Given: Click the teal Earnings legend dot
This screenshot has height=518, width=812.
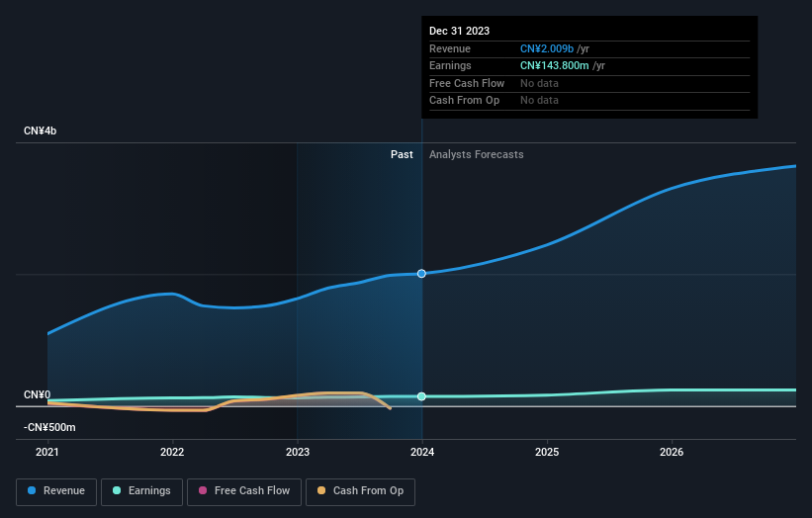Looking at the screenshot, I should 117,490.
